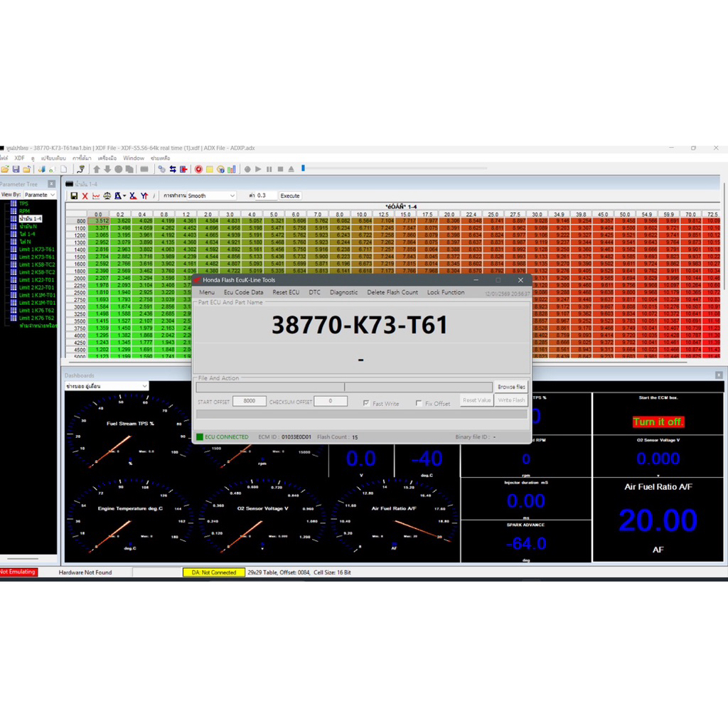The width and height of the screenshot is (728, 728).
Task: Open the Diagnostic menu
Action: [x=343, y=292]
